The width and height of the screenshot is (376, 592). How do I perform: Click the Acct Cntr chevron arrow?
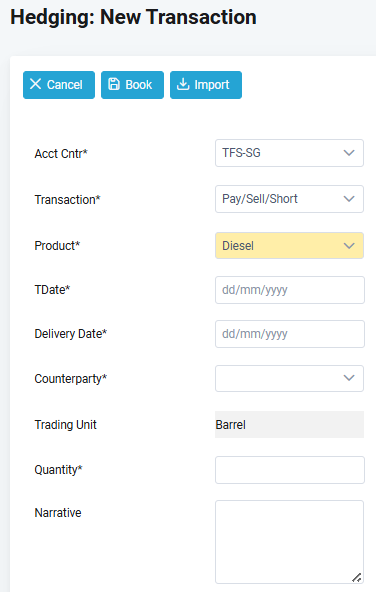pos(349,153)
